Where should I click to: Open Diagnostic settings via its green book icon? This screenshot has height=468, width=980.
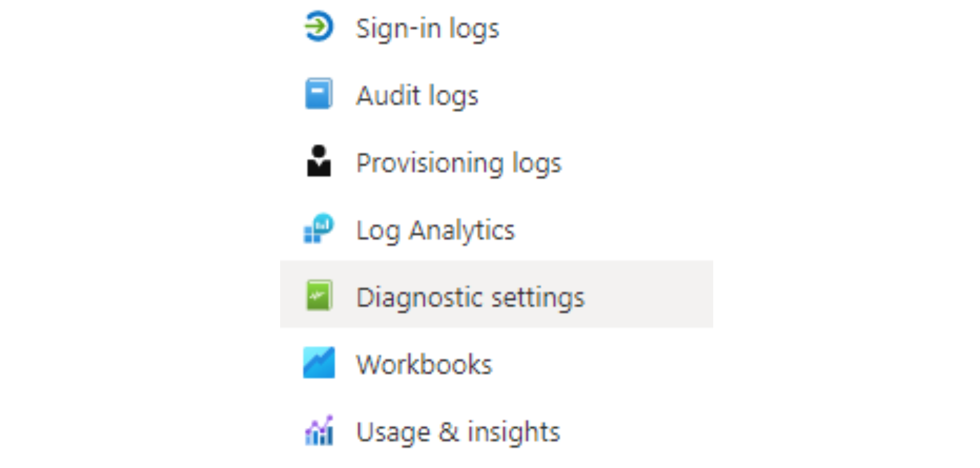tap(319, 296)
